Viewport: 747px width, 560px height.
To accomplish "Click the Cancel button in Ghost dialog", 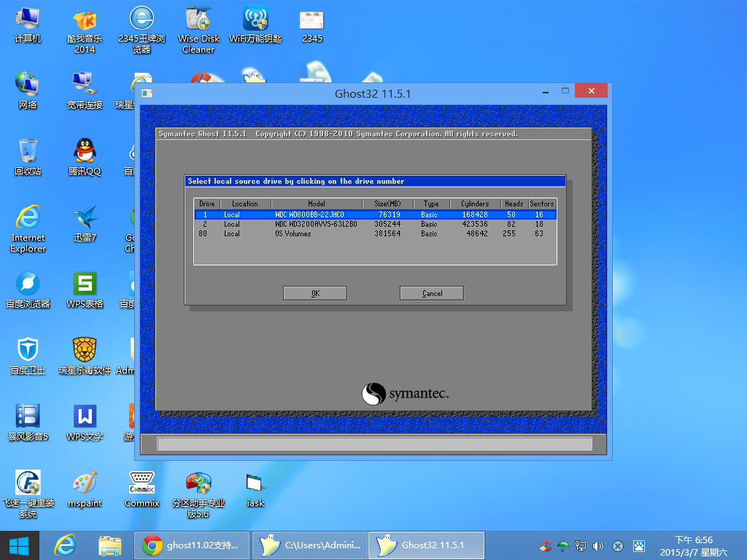I will click(432, 293).
